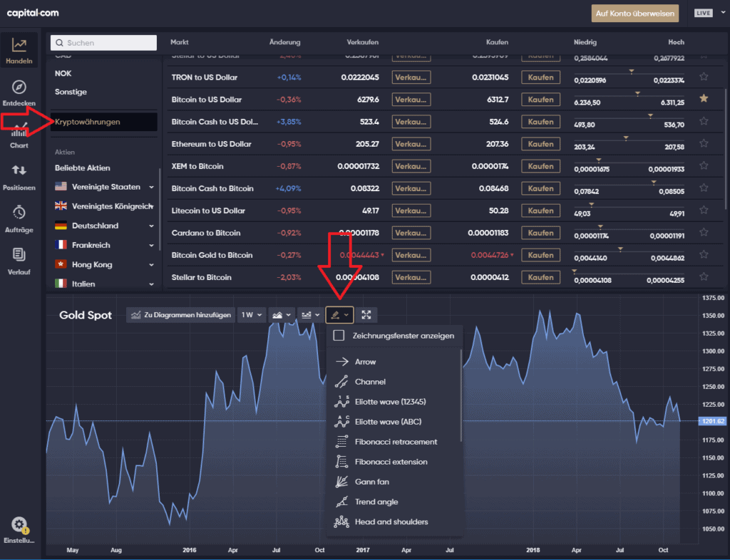Open the drawing tools dropdown
Viewport: 730px width, 560px height.
[340, 315]
